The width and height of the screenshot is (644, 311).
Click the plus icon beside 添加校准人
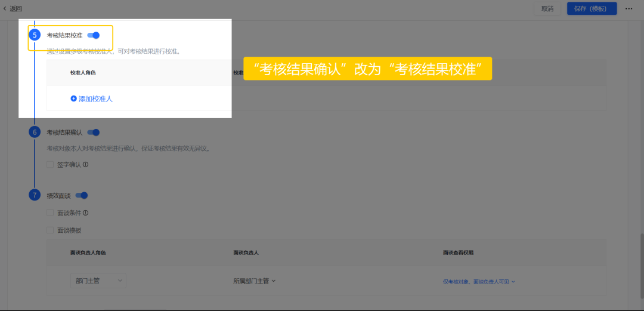coord(73,98)
